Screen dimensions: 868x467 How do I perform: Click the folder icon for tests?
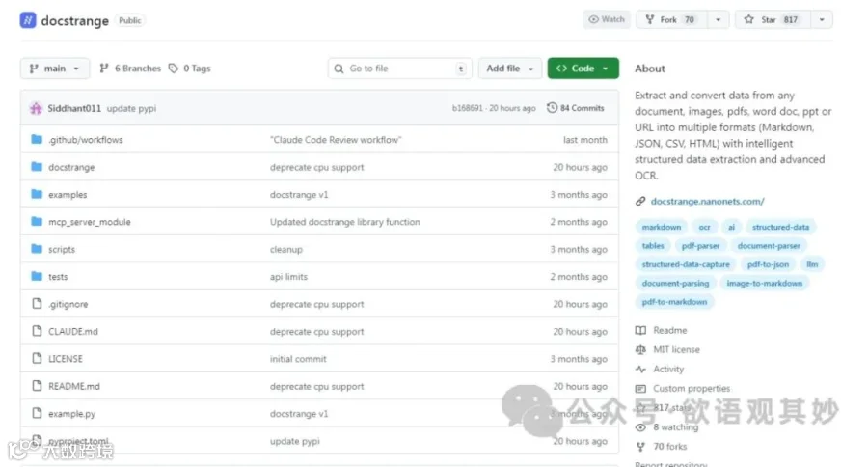37,276
